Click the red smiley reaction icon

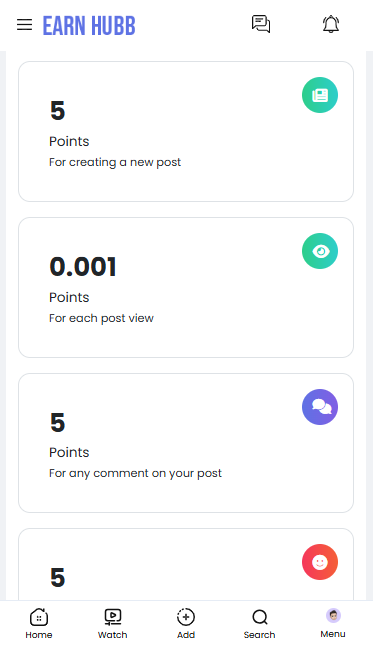tap(320, 562)
